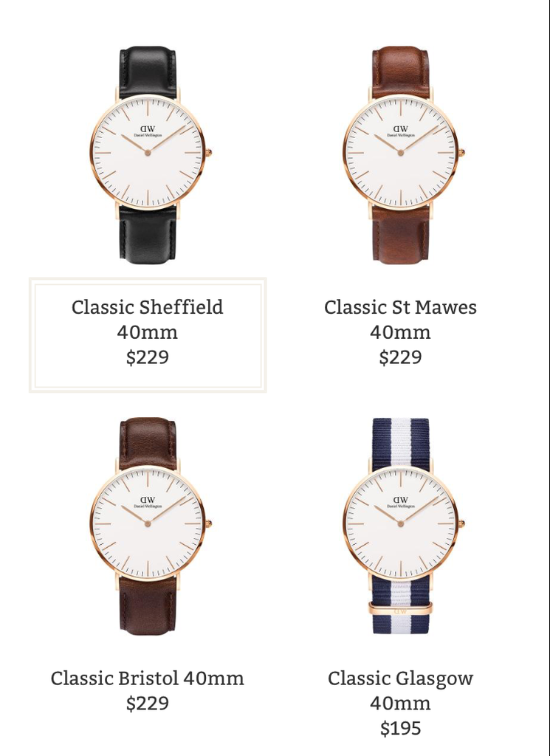Screen dimensions: 550x756
Task: Click the 40mm text under Classic St Mawes
Action: pos(401,332)
